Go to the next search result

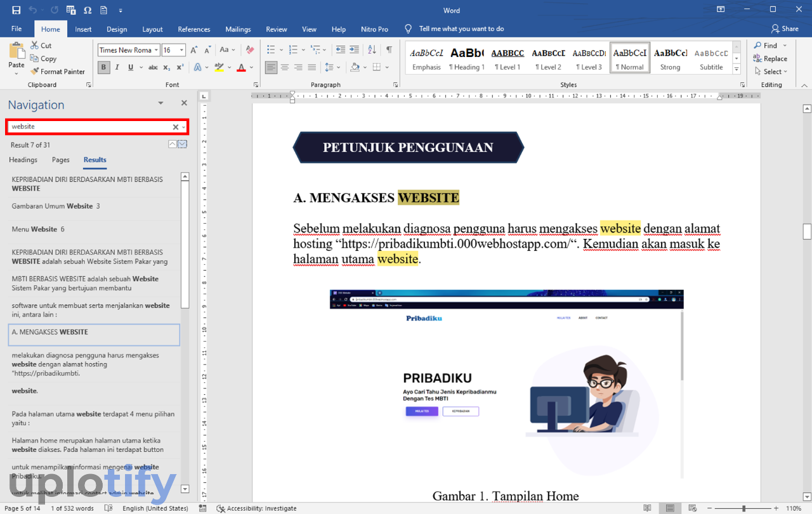183,145
